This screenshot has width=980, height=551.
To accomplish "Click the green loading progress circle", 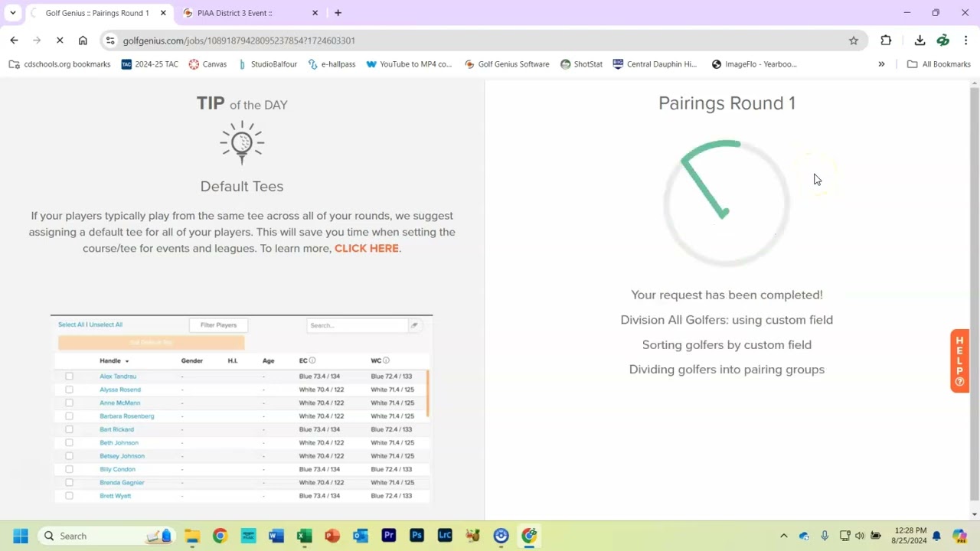I will click(726, 203).
